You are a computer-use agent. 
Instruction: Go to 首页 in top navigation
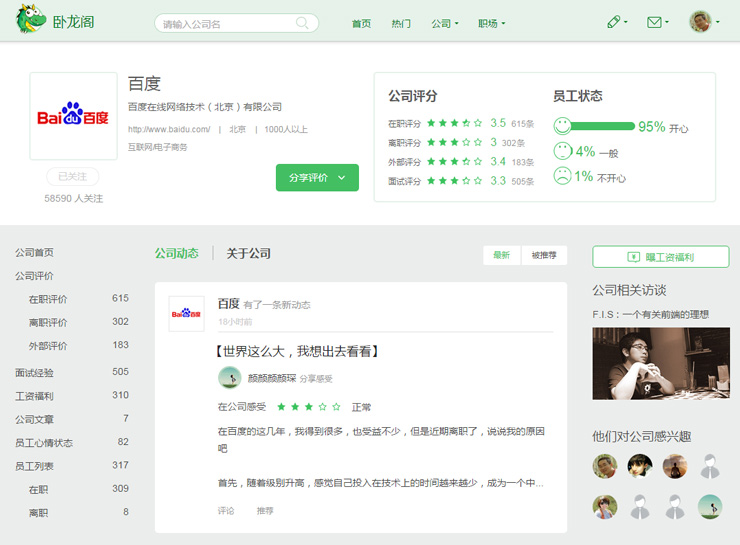pyautogui.click(x=361, y=23)
